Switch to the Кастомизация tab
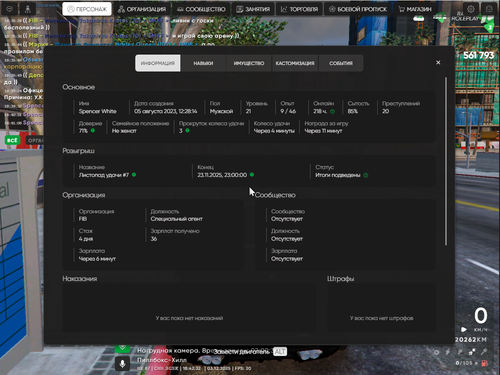Screen dimensions: 500x375 click(295, 63)
